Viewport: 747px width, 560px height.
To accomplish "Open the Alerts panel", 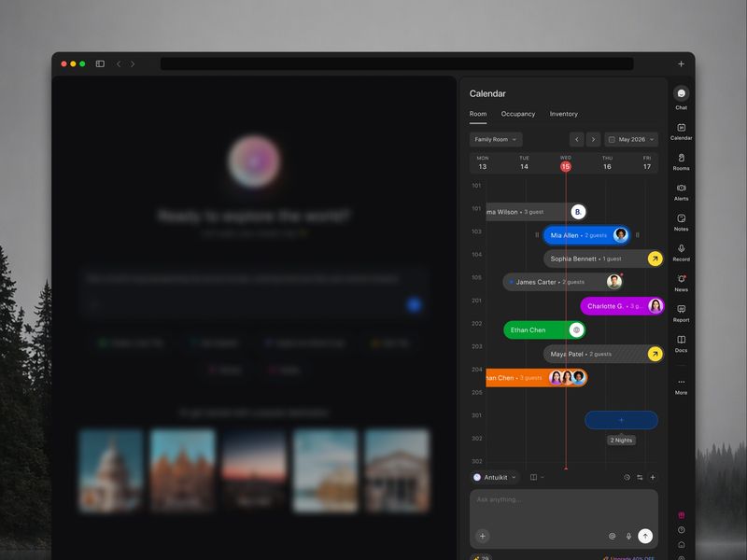I will (x=681, y=189).
